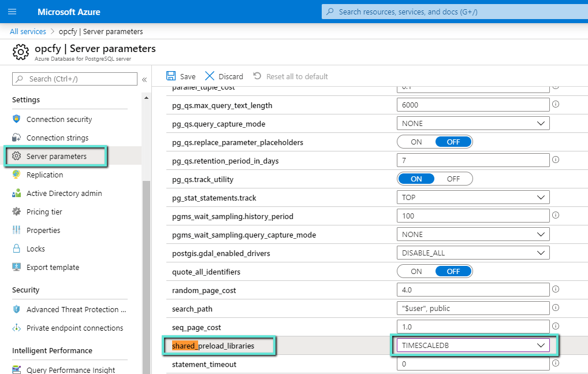Open Replication from the sidebar icon
Screen dimensions: 588x374
pos(17,175)
